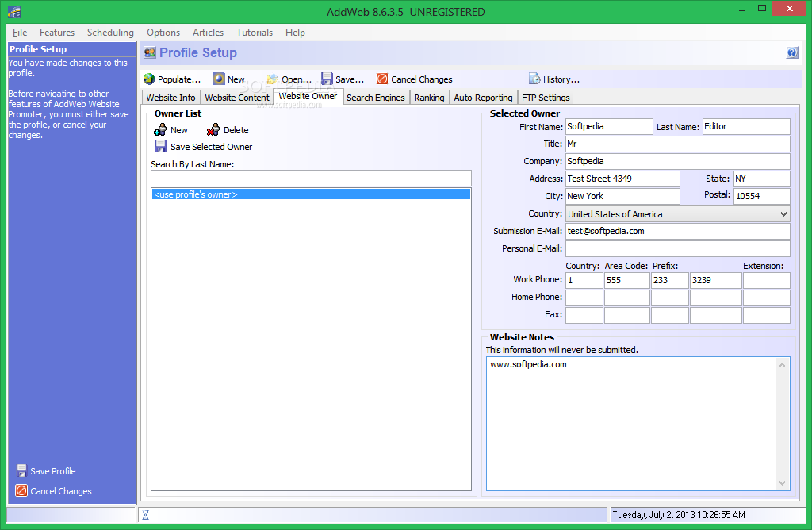
Task: Click the Populate globe icon
Action: coord(149,79)
